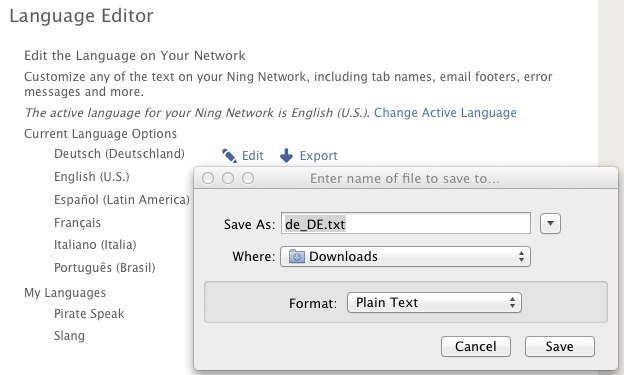Click the Save As filename field
Image resolution: width=624 pixels, height=375 pixels.
click(406, 224)
